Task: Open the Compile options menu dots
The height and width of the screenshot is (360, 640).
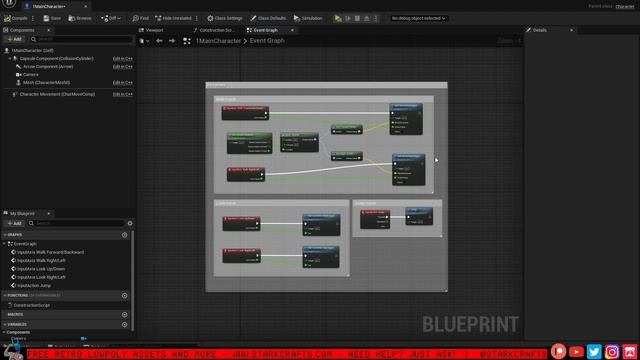Action: [33, 18]
